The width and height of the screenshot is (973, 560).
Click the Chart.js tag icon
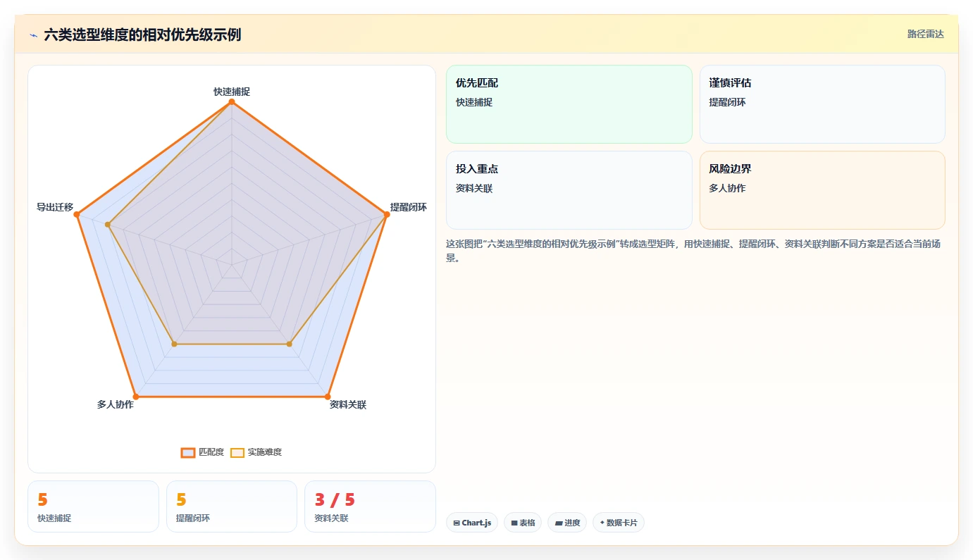[x=457, y=523]
